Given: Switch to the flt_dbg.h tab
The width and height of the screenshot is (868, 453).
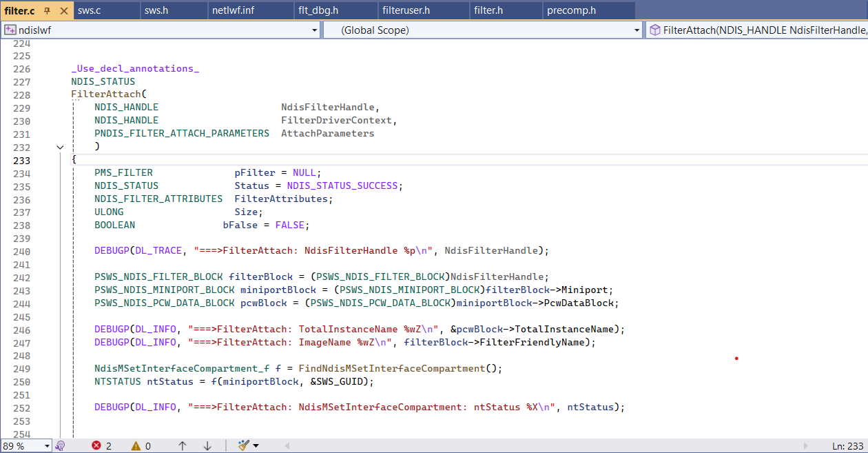Looking at the screenshot, I should pos(318,11).
